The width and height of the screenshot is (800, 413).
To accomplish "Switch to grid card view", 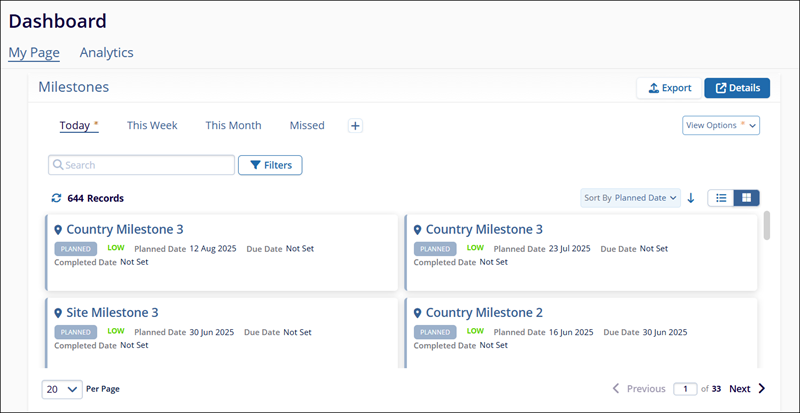I will coord(746,198).
